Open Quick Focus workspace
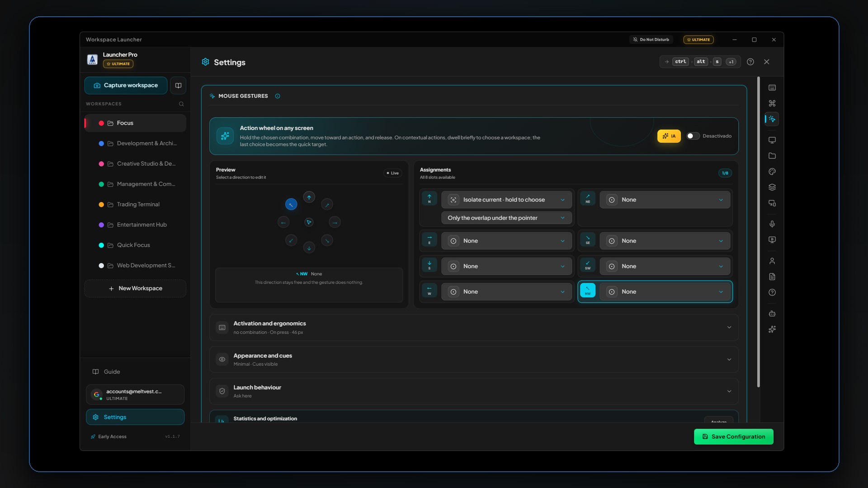The width and height of the screenshot is (868, 488). (135, 245)
